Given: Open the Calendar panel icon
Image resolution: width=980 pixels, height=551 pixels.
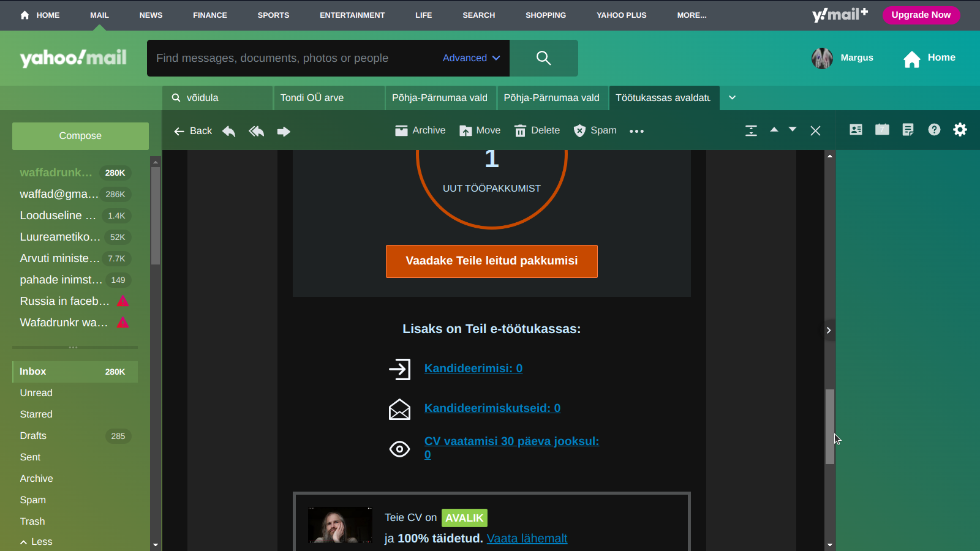Looking at the screenshot, I should pos(882,129).
